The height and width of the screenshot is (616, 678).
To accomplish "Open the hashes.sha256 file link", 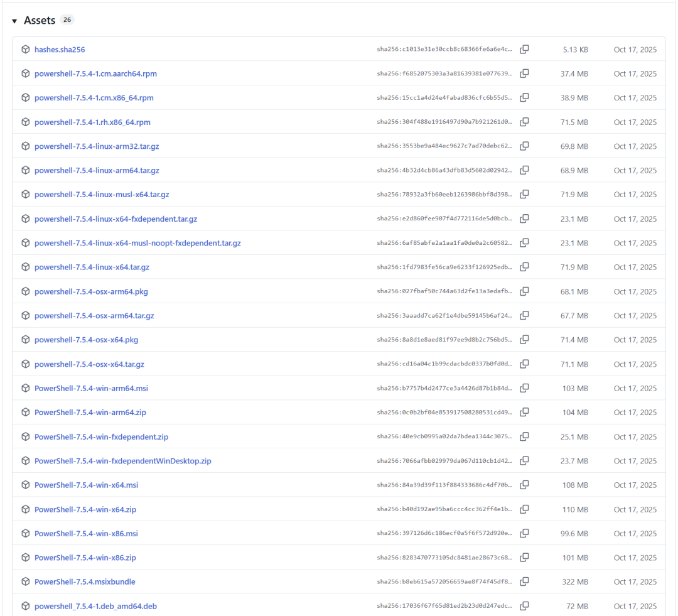I will click(60, 49).
